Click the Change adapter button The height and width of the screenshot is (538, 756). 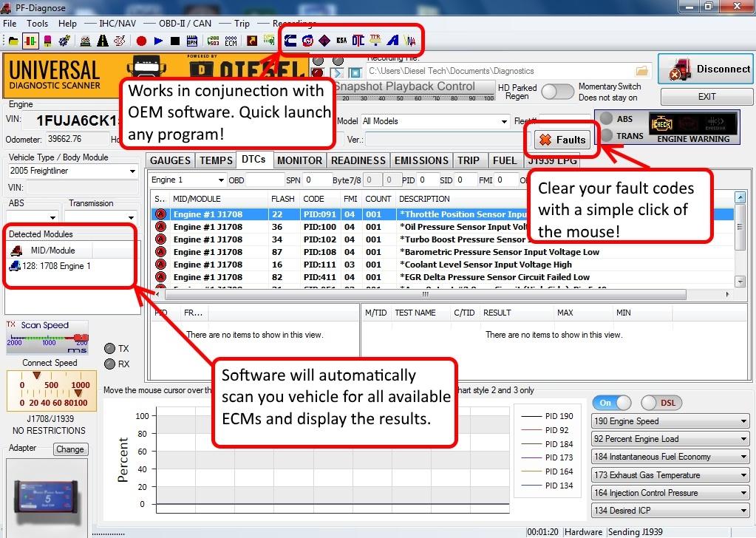click(x=70, y=449)
